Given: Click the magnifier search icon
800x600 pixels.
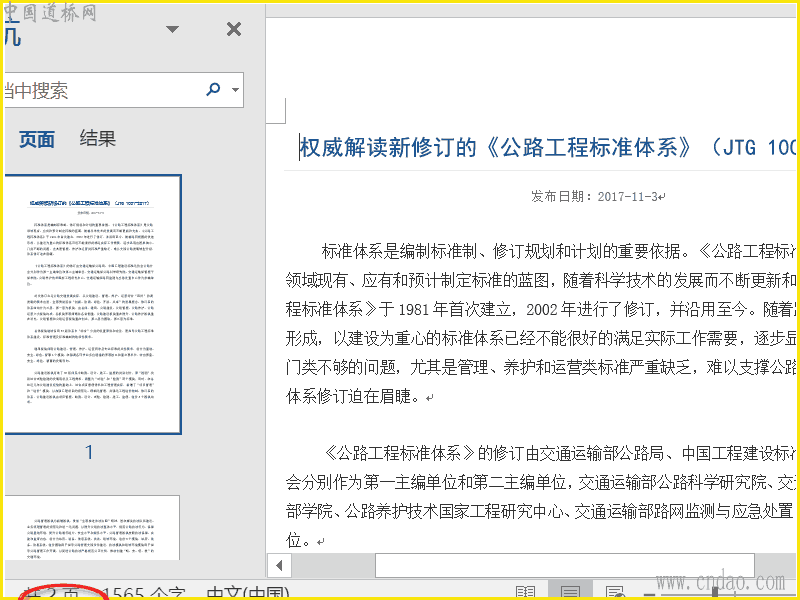Looking at the screenshot, I should [213, 89].
